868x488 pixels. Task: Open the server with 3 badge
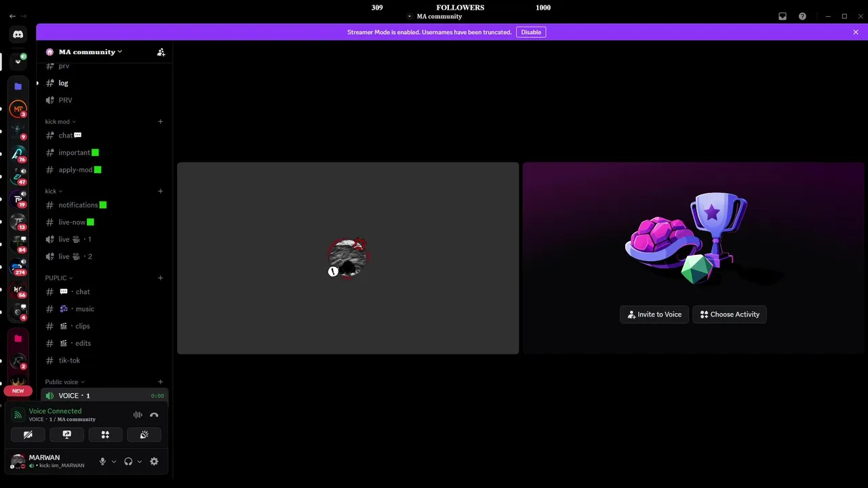point(18,108)
